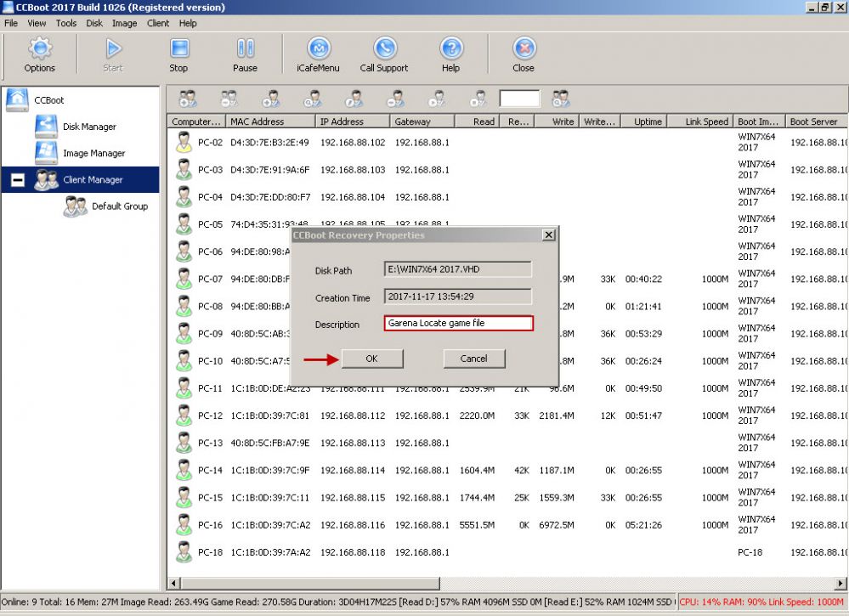This screenshot has height=616, width=849.
Task: Open the Tools menu
Action: [x=66, y=23]
